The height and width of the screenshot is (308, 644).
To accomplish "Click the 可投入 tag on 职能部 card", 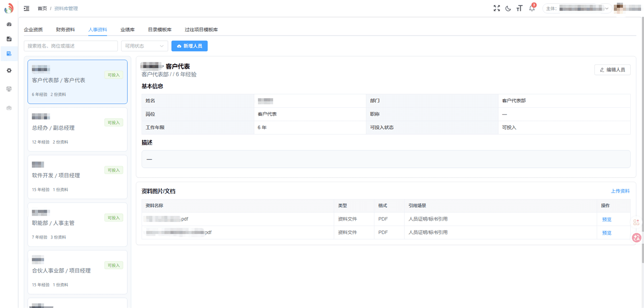I will (x=114, y=218).
